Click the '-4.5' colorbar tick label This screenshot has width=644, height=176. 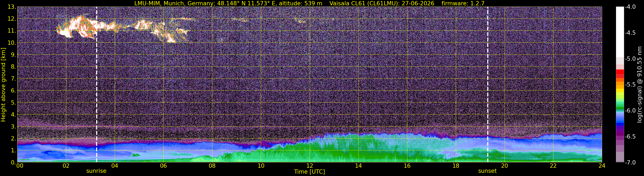pyautogui.click(x=630, y=33)
